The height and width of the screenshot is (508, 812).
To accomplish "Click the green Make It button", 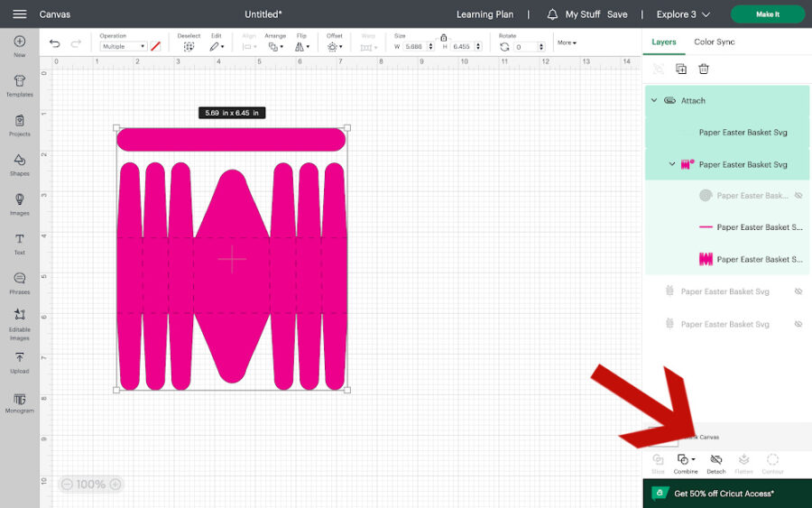I will tap(767, 14).
